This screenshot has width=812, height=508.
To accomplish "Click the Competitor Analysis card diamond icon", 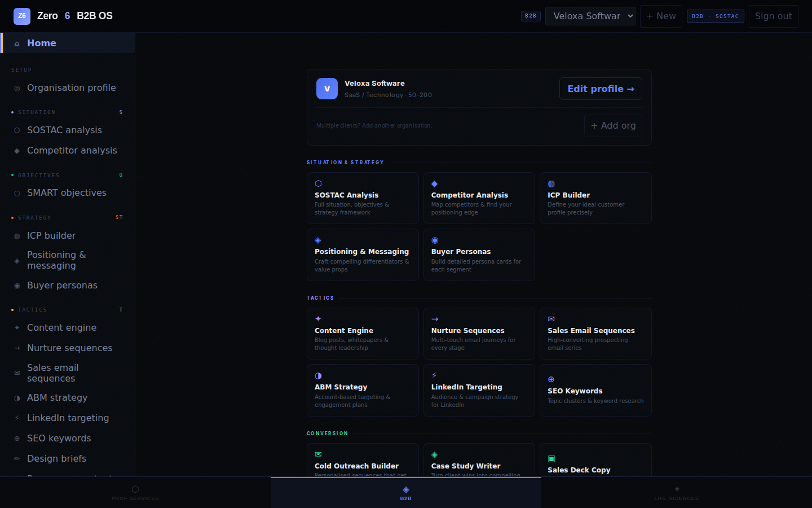I will 434,184.
